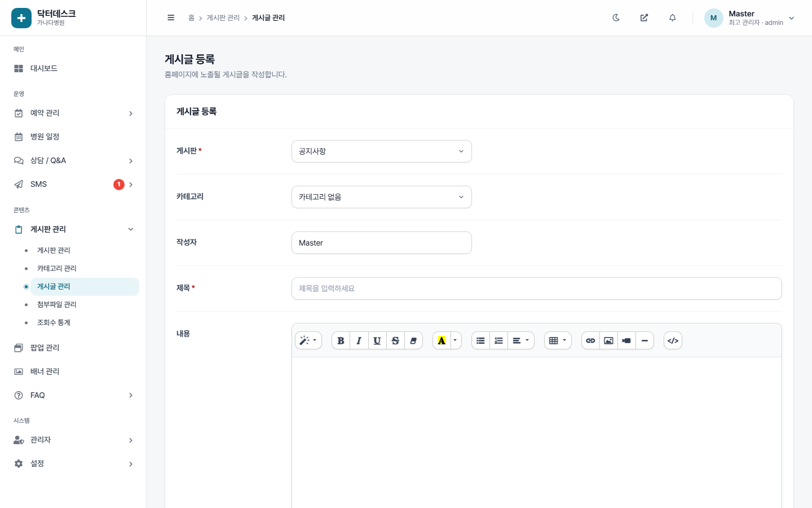Click 게시판 관리 breadcrumb link

(223, 18)
